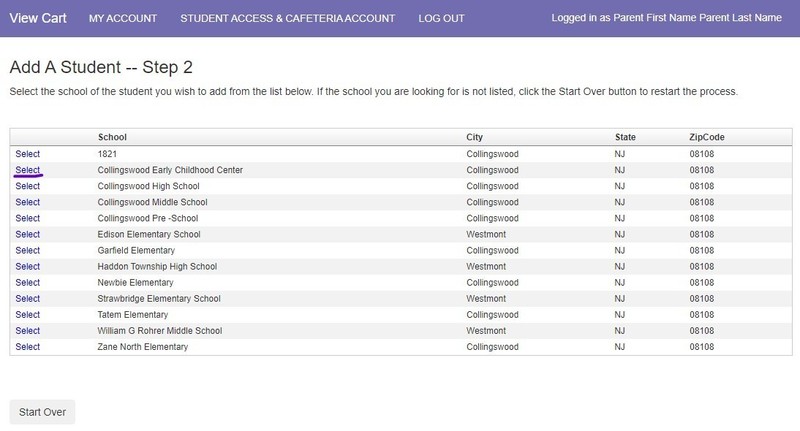Click the State column header
800x431 pixels.
(x=625, y=137)
